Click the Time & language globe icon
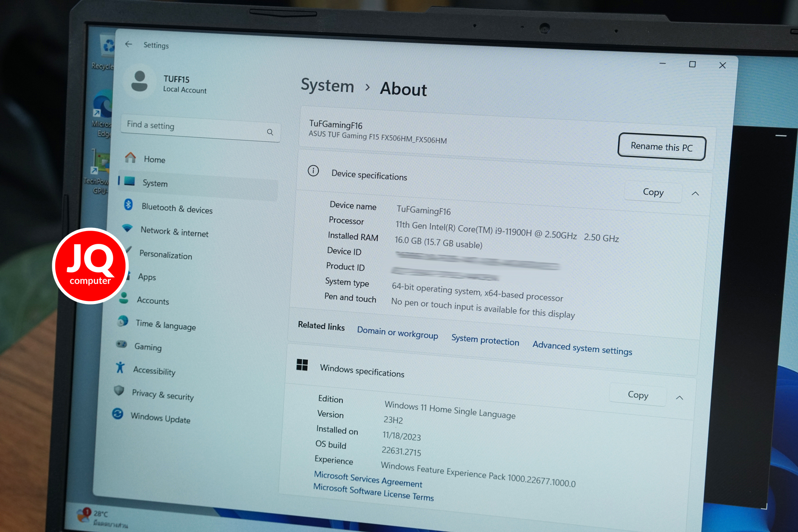Screen dimensions: 798x532 pos(123,321)
